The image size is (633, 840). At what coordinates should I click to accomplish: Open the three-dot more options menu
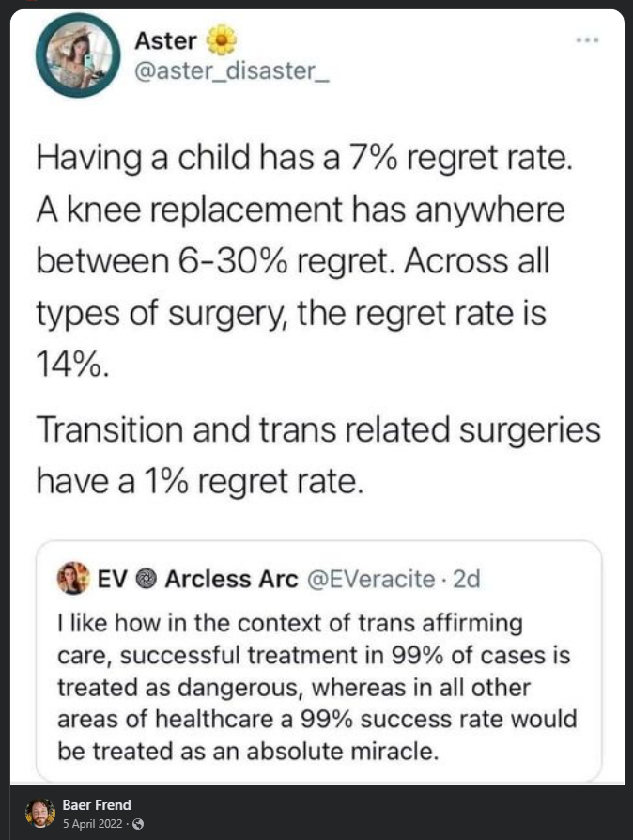(588, 39)
